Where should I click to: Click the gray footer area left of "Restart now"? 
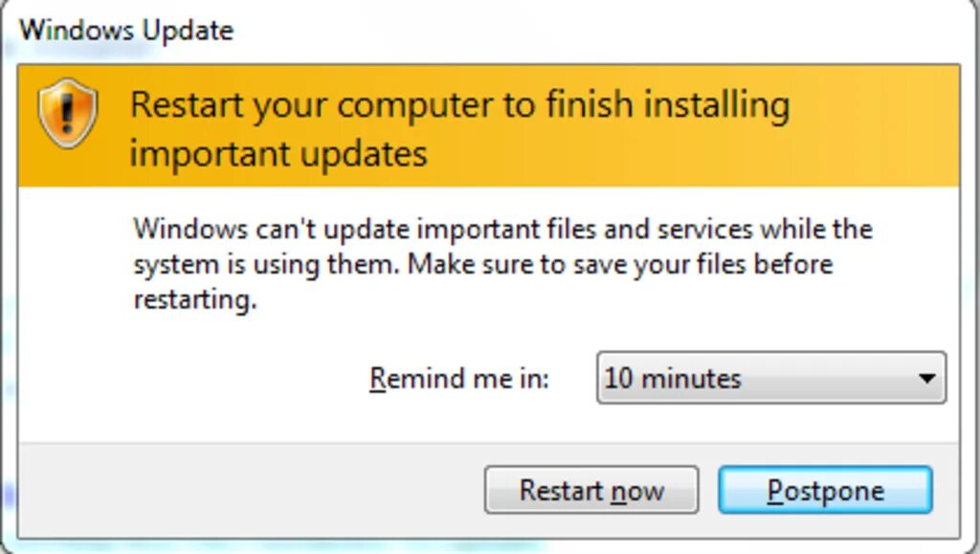tap(250, 490)
